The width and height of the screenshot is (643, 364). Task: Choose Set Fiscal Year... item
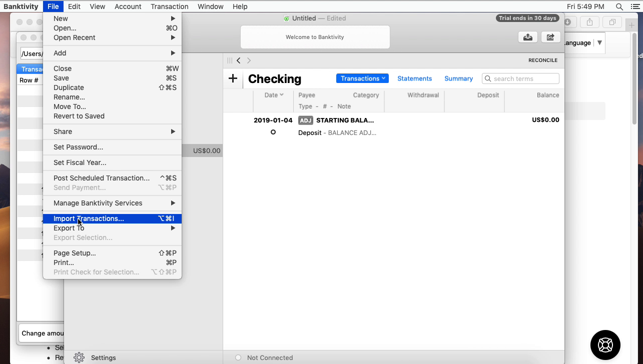point(112,162)
